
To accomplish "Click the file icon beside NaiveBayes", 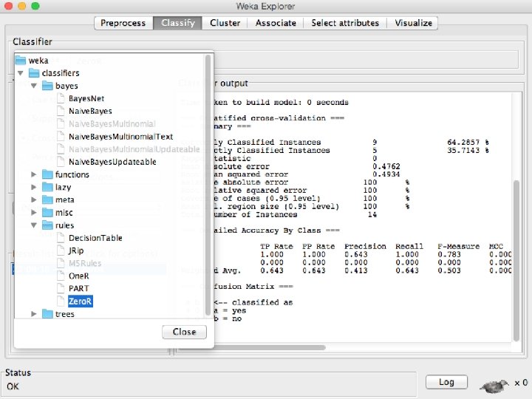I will pos(61,111).
